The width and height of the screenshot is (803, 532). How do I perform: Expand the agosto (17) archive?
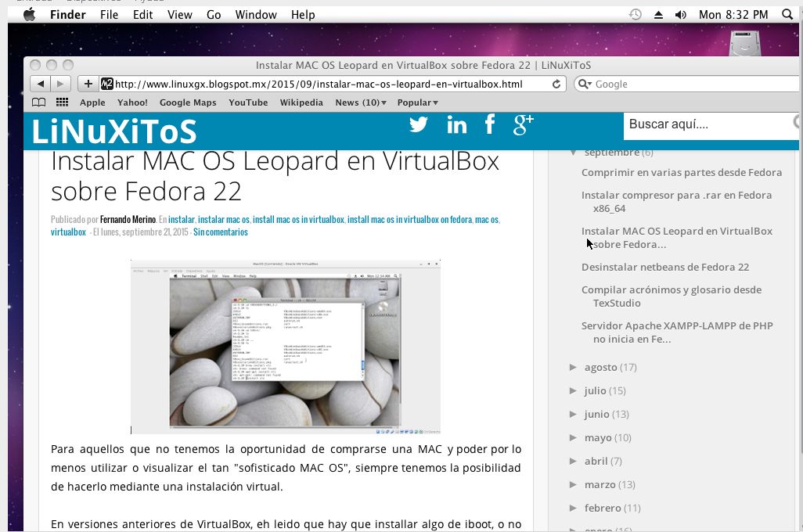pos(573,367)
